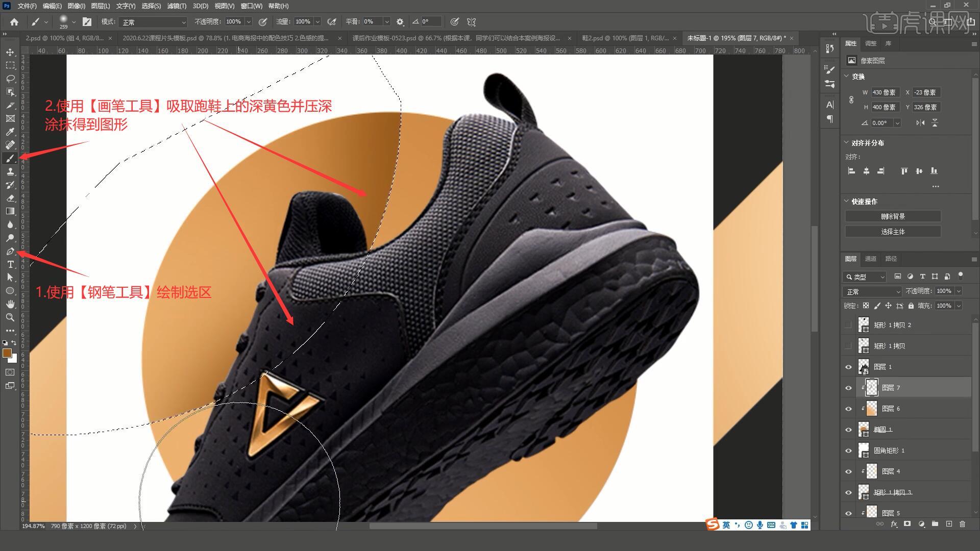The height and width of the screenshot is (551, 980).
Task: Click the delete layer trash icon
Action: coord(963,524)
